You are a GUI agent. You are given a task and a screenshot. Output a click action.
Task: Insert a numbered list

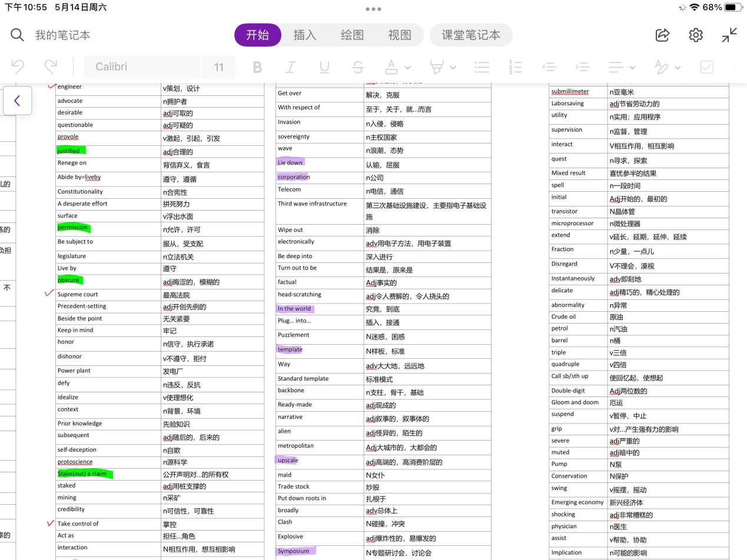(516, 67)
